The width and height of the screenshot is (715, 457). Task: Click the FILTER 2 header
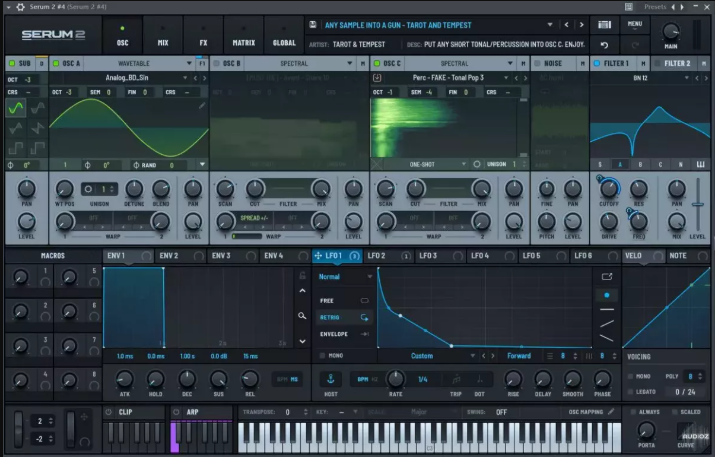[677, 63]
